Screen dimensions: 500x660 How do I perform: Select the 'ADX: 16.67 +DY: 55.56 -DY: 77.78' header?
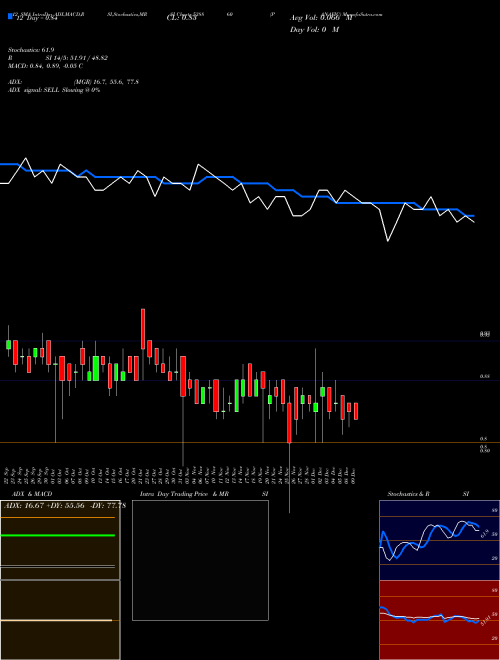pyautogui.click(x=65, y=506)
